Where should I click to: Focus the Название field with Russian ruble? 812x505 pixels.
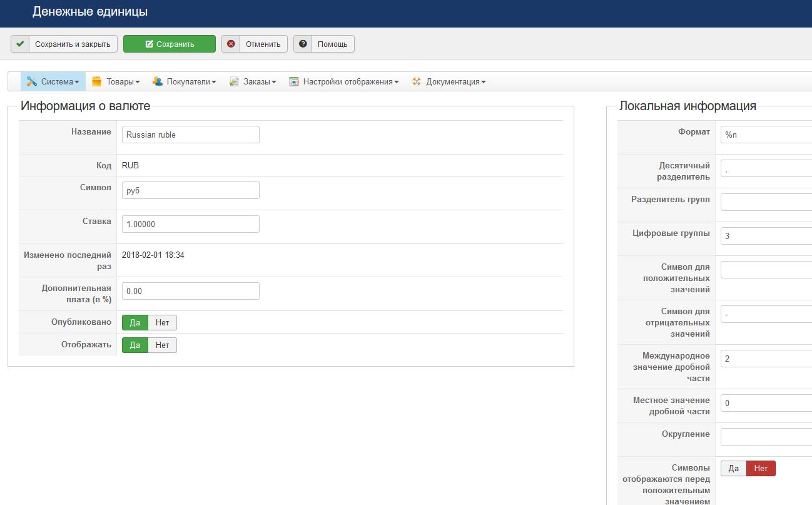coord(191,135)
